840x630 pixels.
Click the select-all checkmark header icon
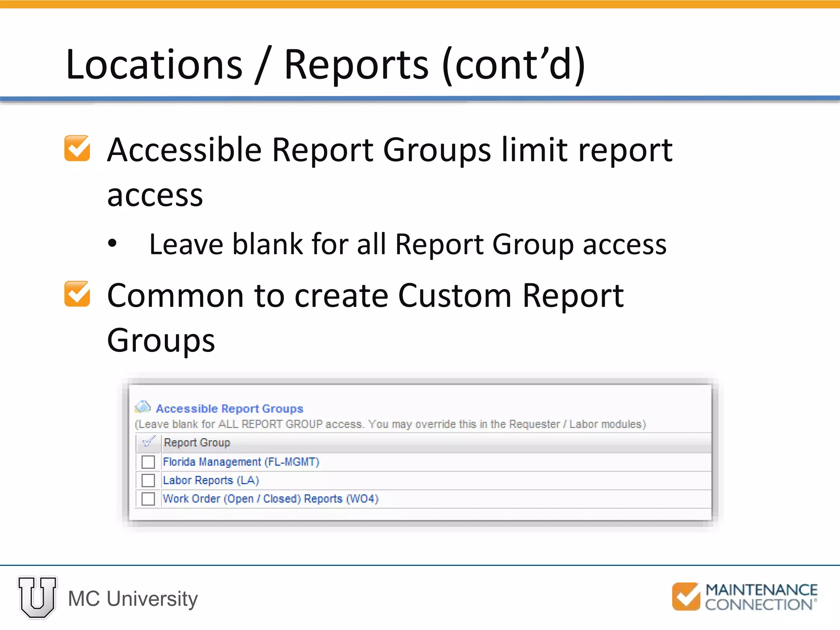(x=148, y=442)
